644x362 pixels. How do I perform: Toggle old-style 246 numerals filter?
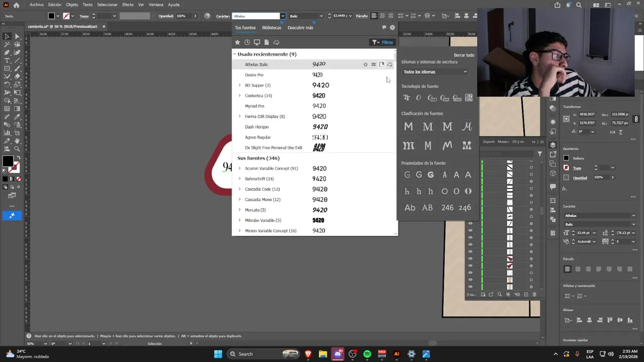click(465, 208)
